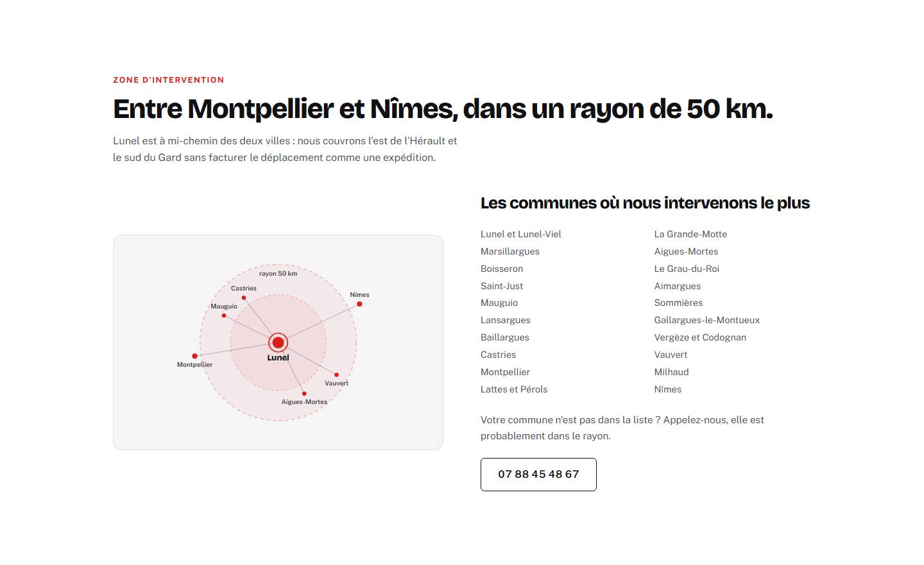This screenshot has width=924, height=565.
Task: Click 'Le Grau-du-Roi' commune entry
Action: coord(687,269)
